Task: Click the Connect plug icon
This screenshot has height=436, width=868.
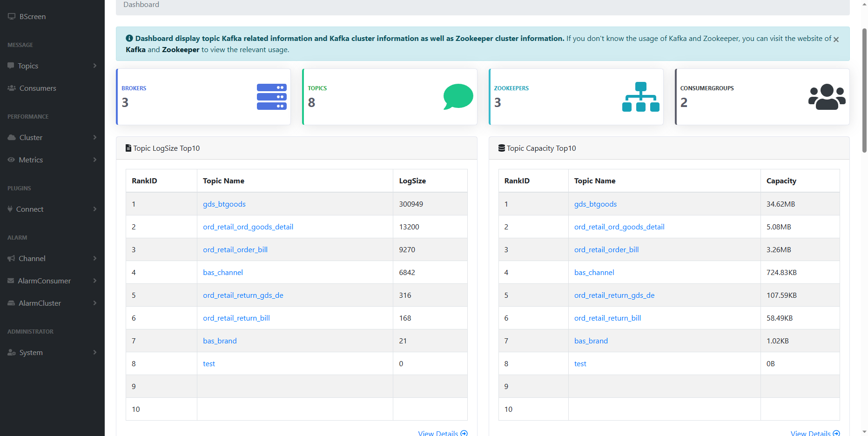Action: [10, 209]
